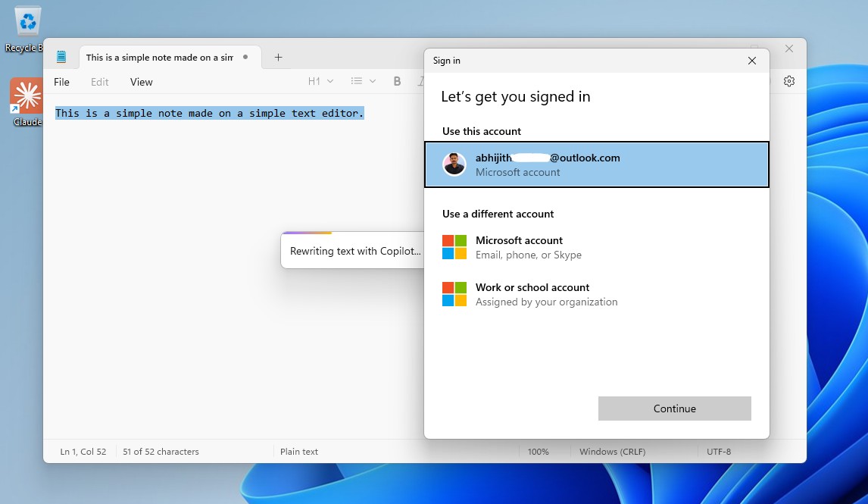Click Windows (CRLF) in the status bar
The width and height of the screenshot is (868, 504).
tap(612, 451)
